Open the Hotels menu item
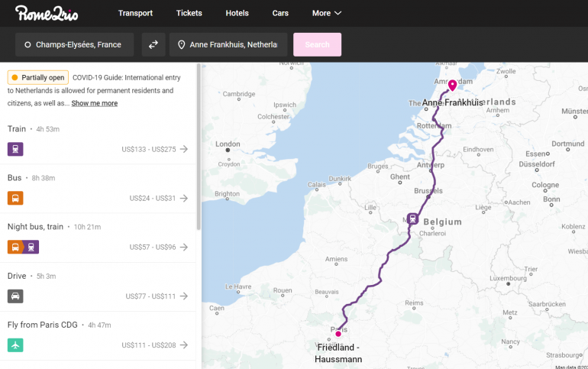Screen dimensions: 588x369 237,13
